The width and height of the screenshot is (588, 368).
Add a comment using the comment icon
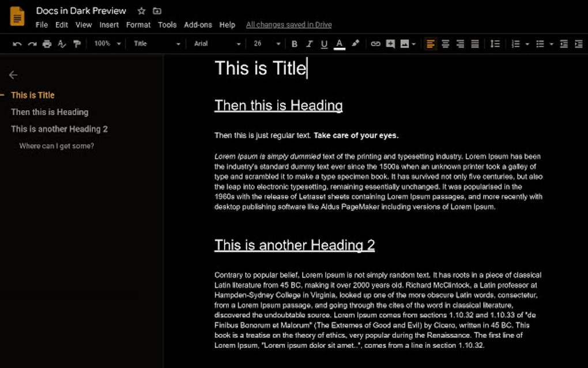(391, 43)
